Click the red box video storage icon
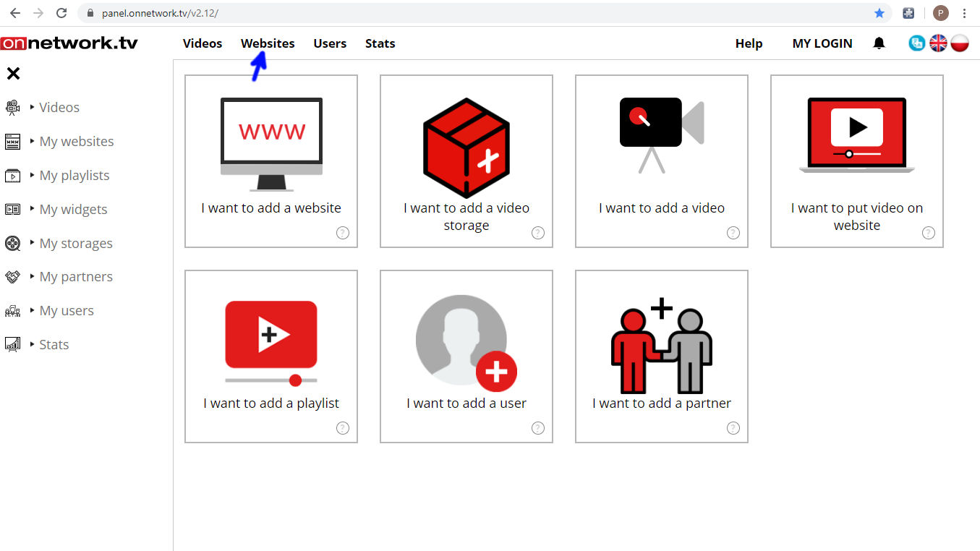 (466, 148)
